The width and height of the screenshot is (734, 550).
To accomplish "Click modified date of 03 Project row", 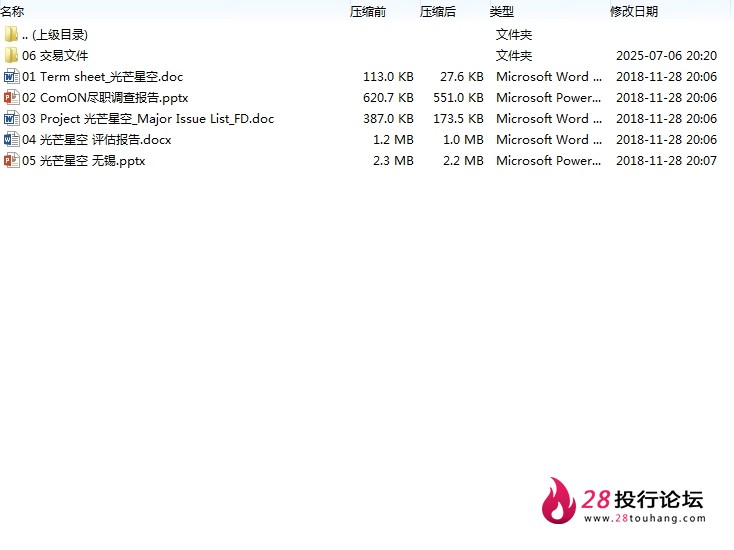I will 667,119.
